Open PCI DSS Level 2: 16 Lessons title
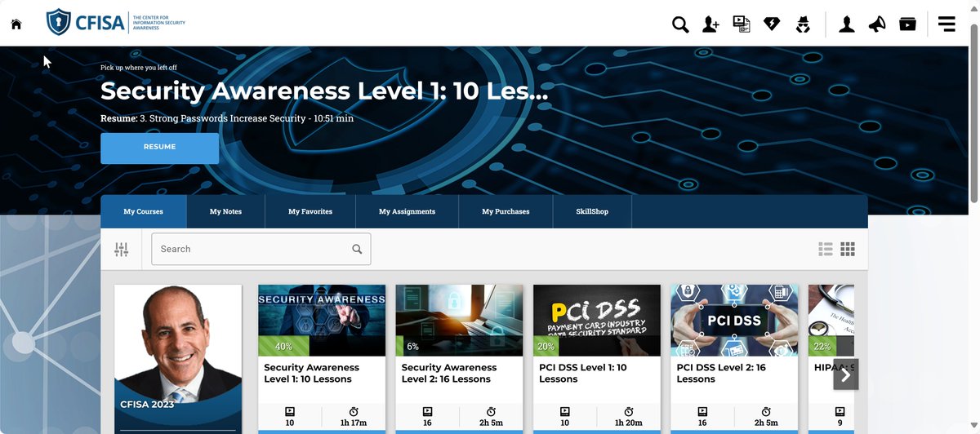Screen dimensions: 980x434 [x=721, y=373]
